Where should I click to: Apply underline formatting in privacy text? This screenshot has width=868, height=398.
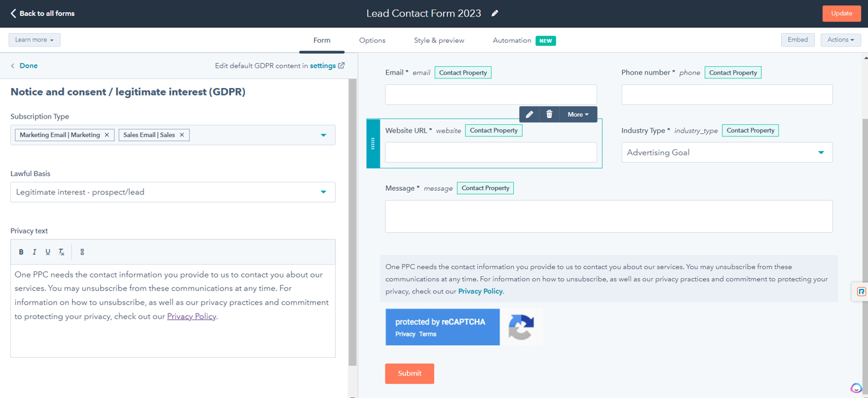[48, 251]
